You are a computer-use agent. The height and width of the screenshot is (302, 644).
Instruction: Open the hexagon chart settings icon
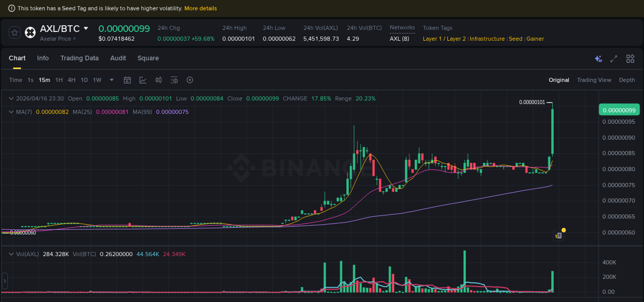(190, 80)
